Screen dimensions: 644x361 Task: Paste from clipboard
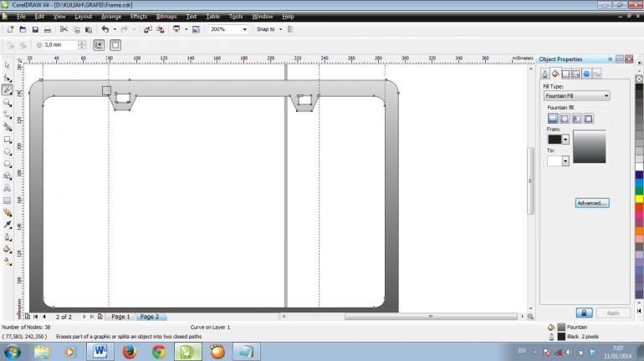tap(89, 29)
